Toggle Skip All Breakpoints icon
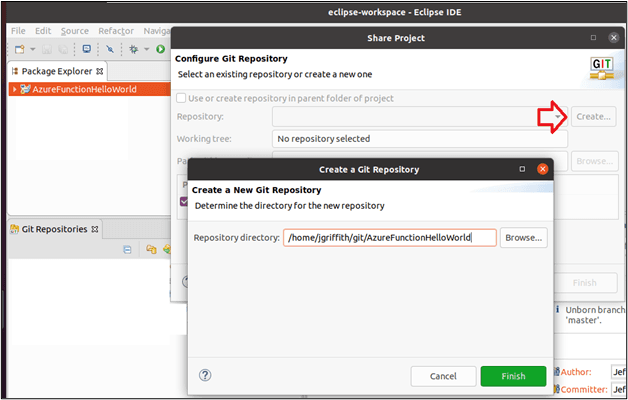Image resolution: width=628 pixels, height=400 pixels. (x=110, y=49)
